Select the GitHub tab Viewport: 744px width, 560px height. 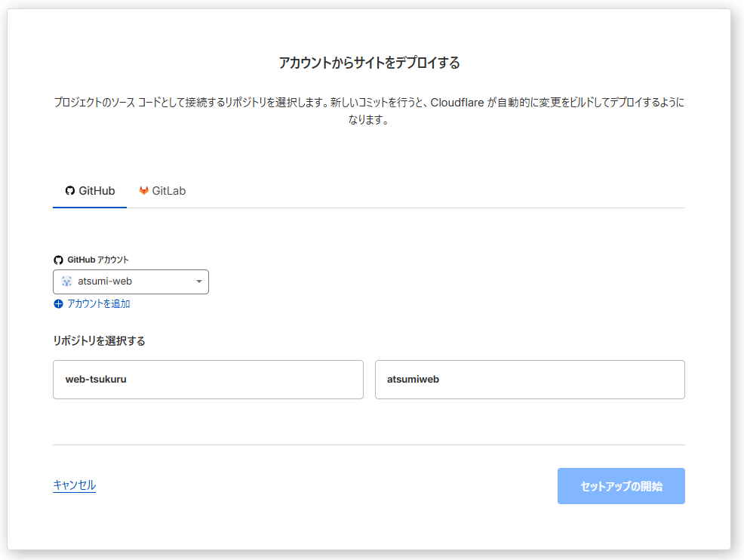90,190
